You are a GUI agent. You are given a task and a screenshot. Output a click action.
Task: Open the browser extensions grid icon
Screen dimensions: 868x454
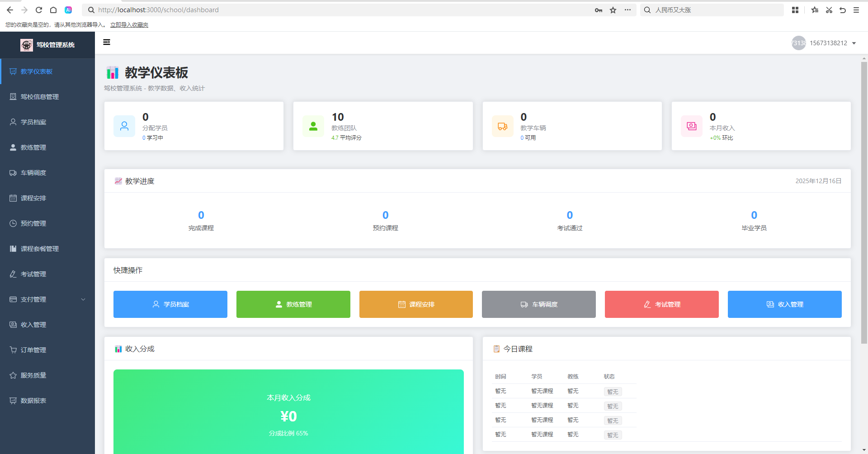click(795, 10)
